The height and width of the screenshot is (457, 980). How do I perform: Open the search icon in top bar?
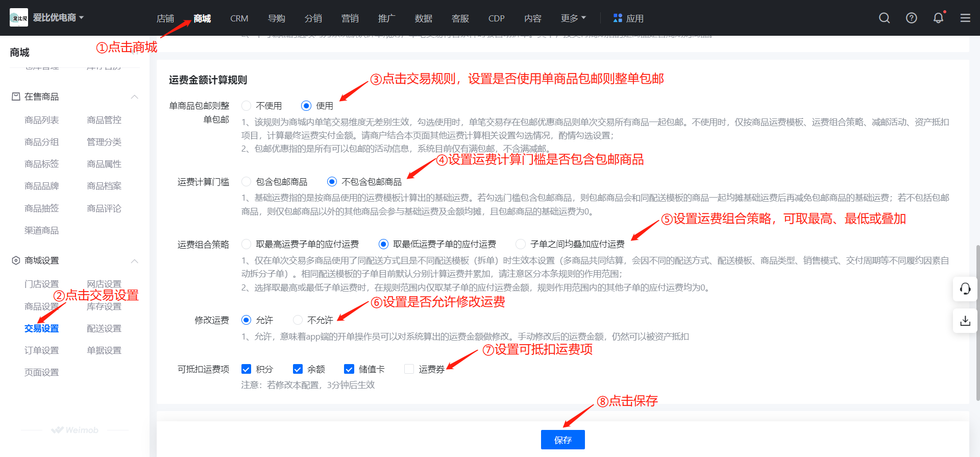885,18
